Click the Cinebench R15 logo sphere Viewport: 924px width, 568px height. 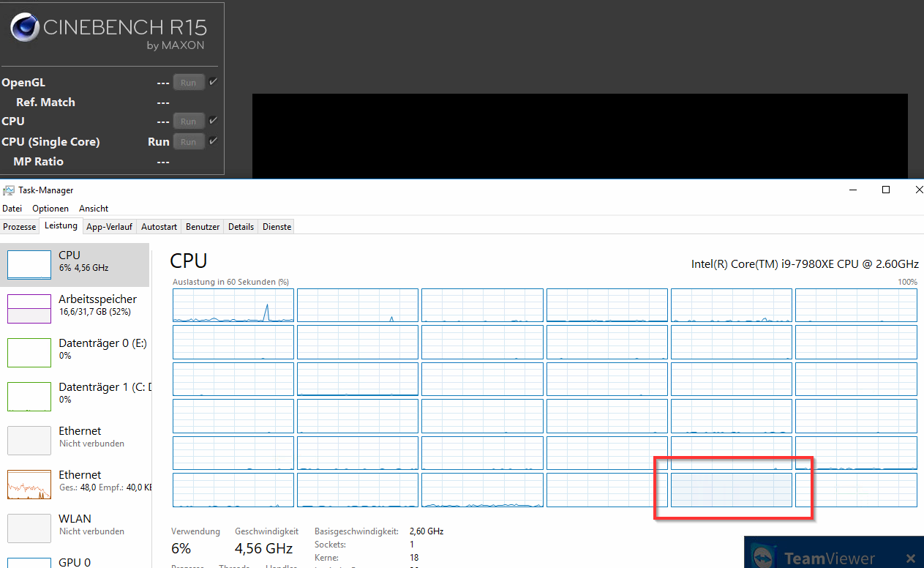25,28
